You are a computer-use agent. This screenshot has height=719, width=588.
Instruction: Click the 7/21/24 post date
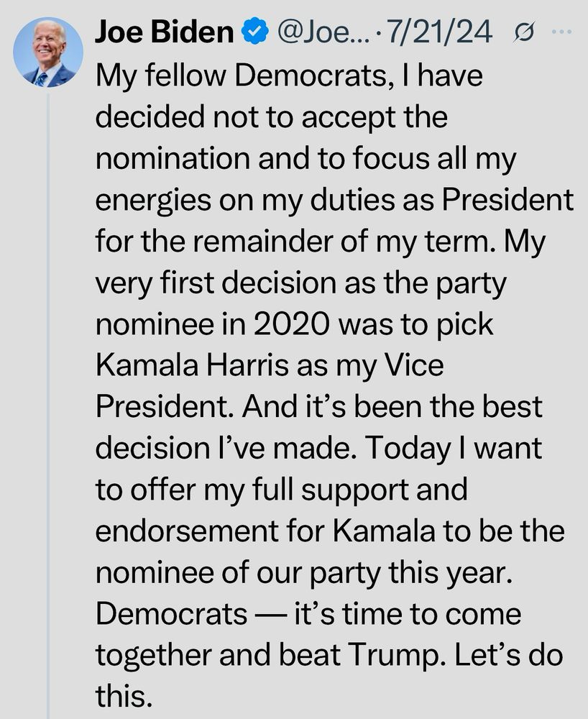(439, 32)
